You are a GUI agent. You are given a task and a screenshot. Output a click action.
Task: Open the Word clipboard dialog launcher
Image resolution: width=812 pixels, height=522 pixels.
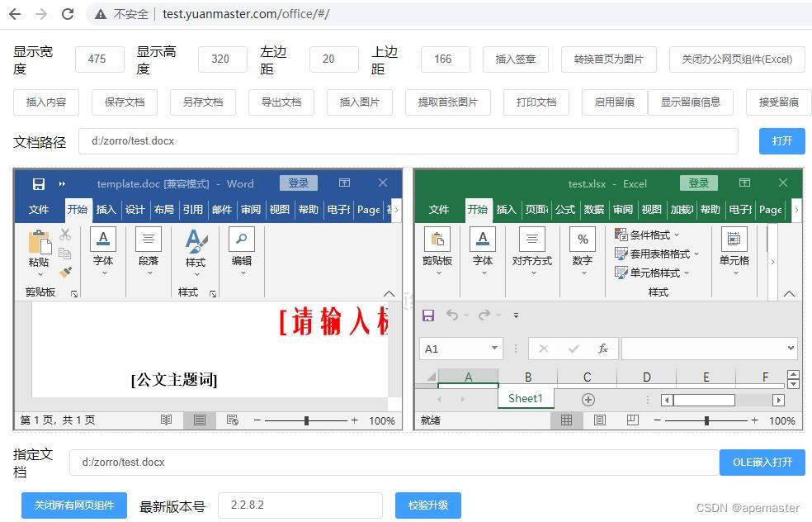[x=74, y=294]
